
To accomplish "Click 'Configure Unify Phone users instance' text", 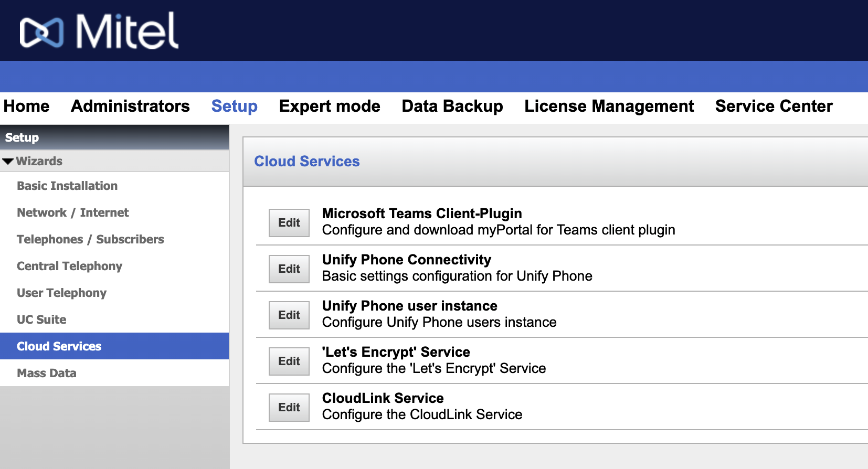I will coord(439,322).
